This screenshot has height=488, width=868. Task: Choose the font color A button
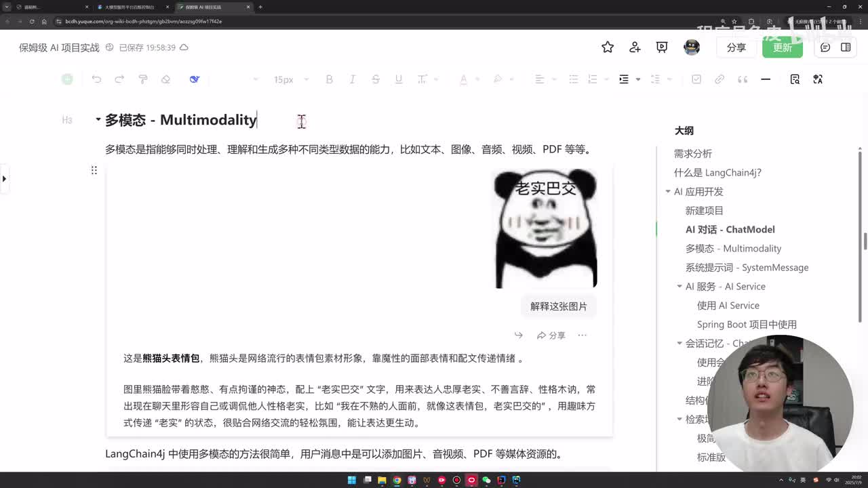(464, 79)
